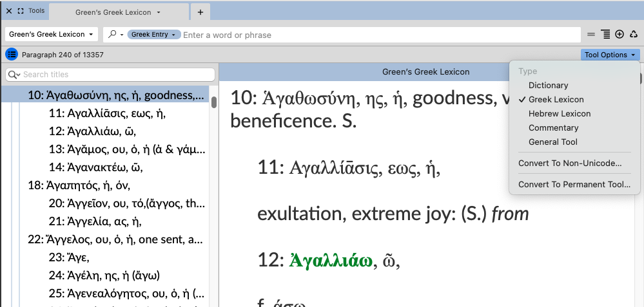Open the Greek Entry search field dropdown
Screen dimensions: 644x307
(153, 35)
